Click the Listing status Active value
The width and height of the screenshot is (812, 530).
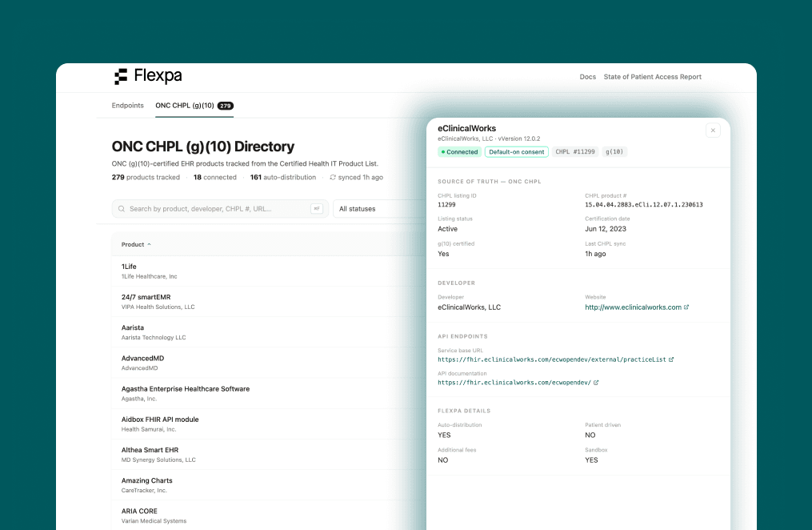(x=447, y=229)
